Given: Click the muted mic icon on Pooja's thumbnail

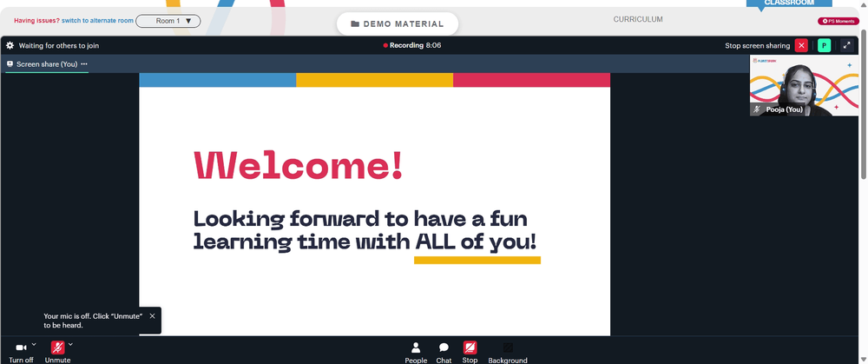Looking at the screenshot, I should tap(756, 109).
